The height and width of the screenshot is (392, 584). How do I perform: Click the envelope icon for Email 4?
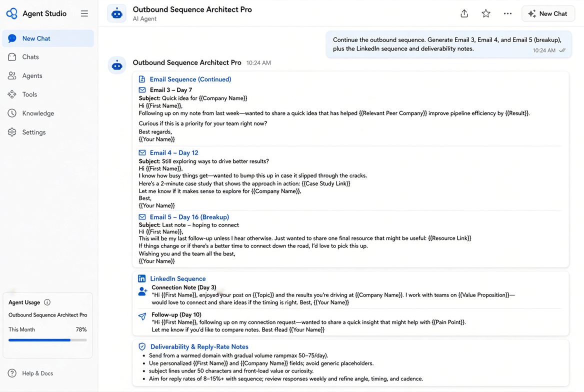[x=142, y=153]
